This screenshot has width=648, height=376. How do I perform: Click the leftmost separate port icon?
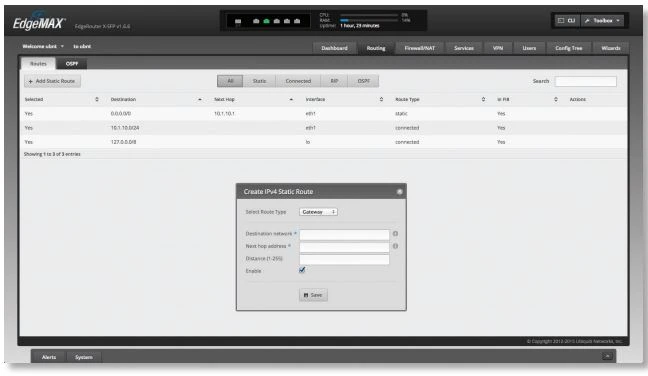(238, 21)
